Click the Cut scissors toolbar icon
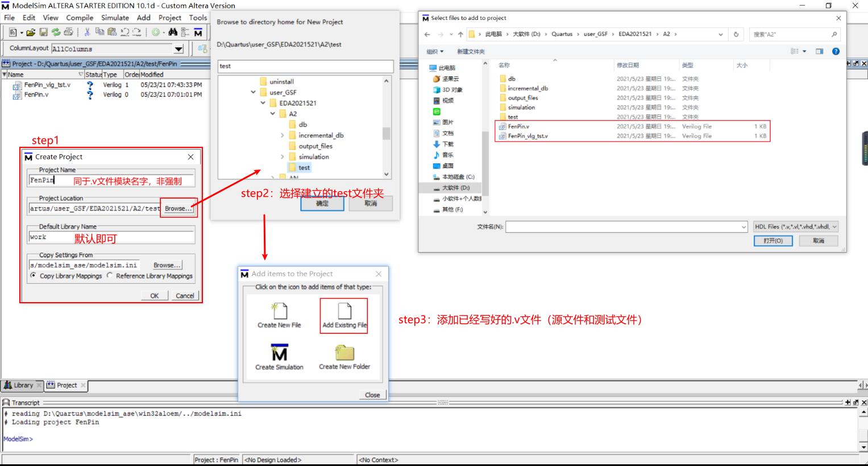 click(88, 32)
